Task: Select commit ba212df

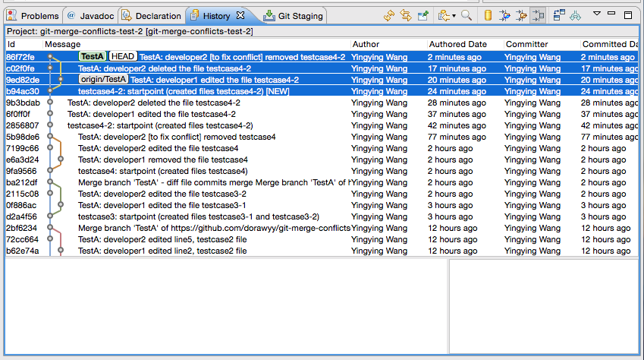Action: click(322, 182)
